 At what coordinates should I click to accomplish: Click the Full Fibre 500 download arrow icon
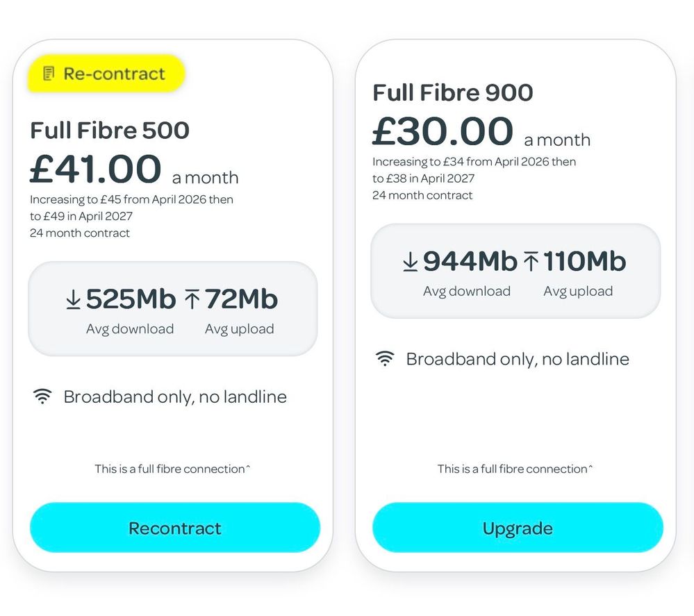coord(73,299)
